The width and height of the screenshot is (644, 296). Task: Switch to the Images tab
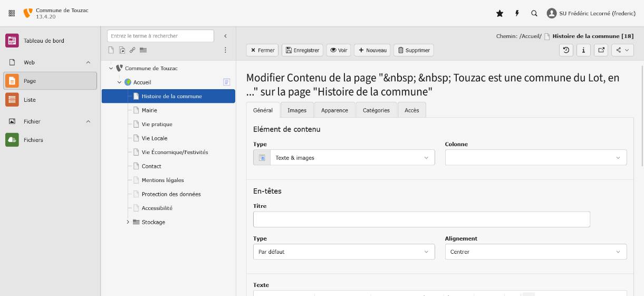click(x=297, y=110)
